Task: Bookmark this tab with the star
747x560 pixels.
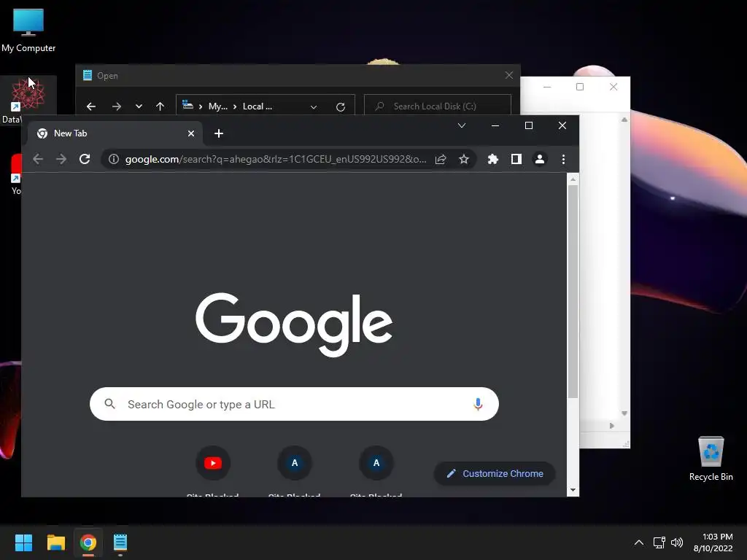Action: click(x=464, y=159)
